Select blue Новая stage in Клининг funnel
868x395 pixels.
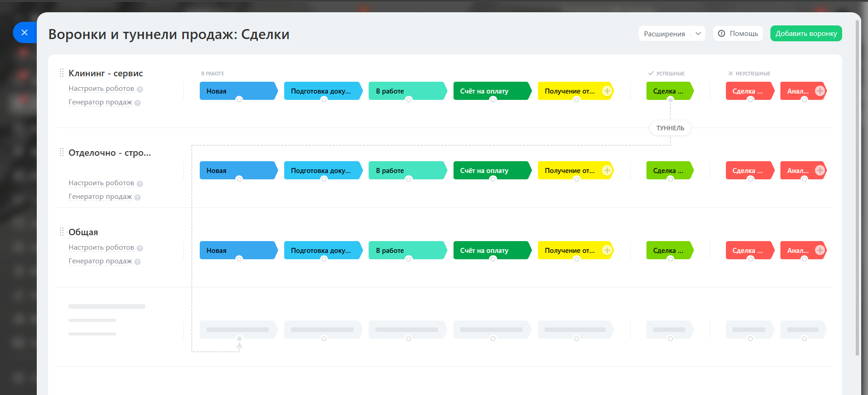pos(239,91)
